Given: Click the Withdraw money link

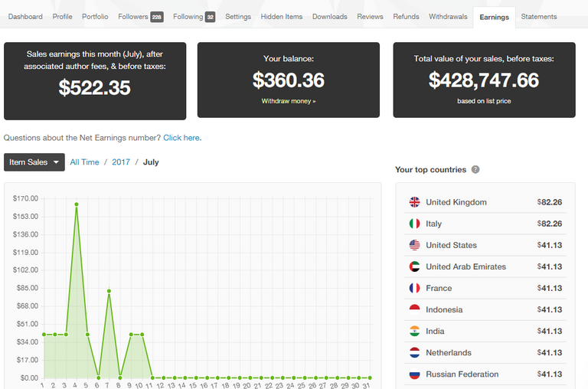Looking at the screenshot, I should click(x=288, y=101).
